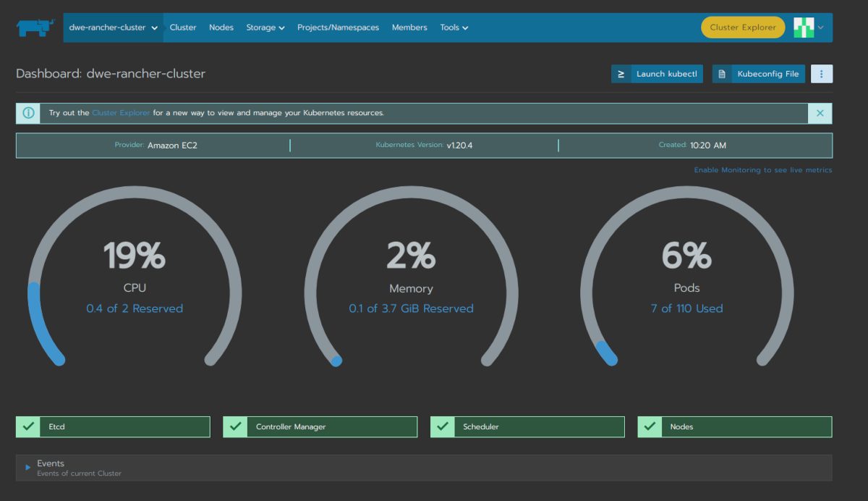Click the Nodes green check icon

click(650, 426)
